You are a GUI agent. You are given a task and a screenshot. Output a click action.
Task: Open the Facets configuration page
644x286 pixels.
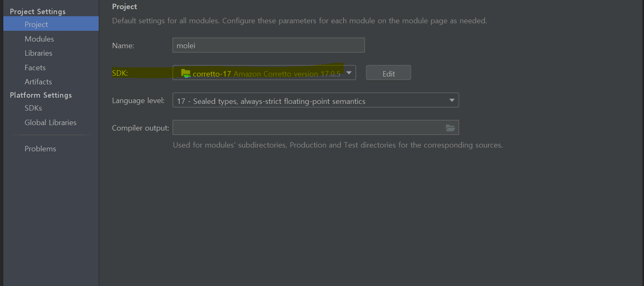point(35,67)
